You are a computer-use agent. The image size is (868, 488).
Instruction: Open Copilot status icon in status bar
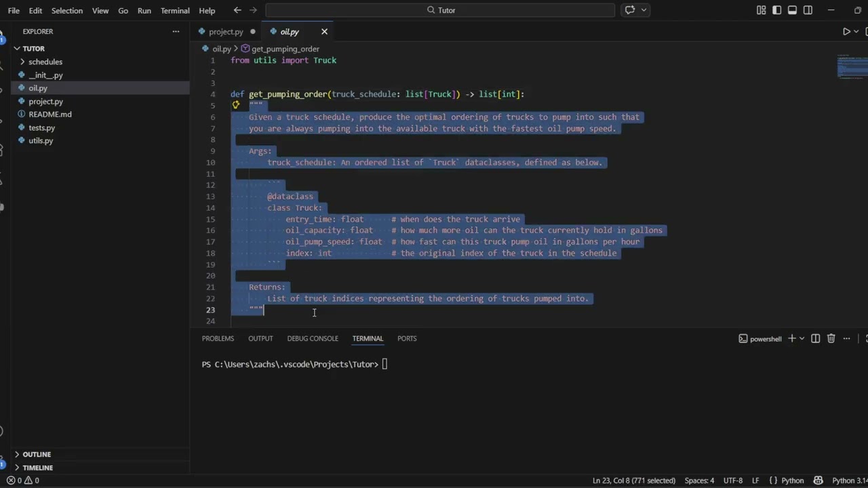[x=818, y=481]
